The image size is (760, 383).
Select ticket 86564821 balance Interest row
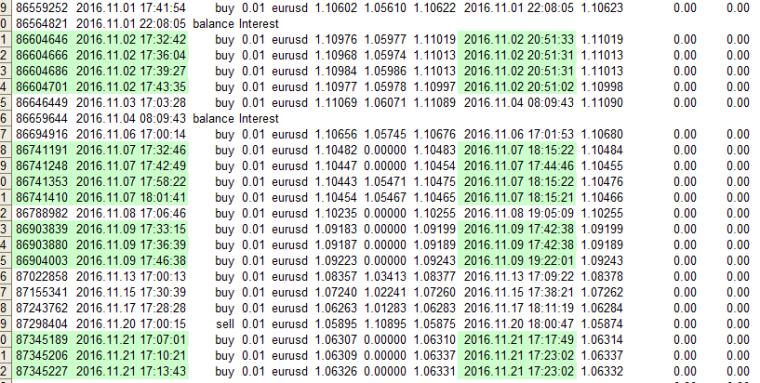coord(147,24)
